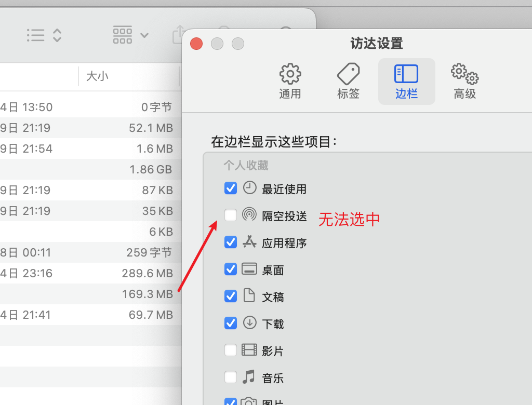Click the film strip icon next to 影片

(249, 350)
